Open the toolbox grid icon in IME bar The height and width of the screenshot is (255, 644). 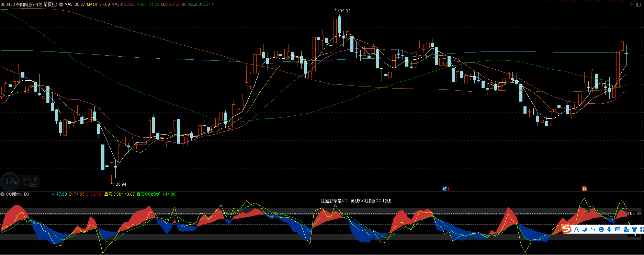click(x=642, y=229)
